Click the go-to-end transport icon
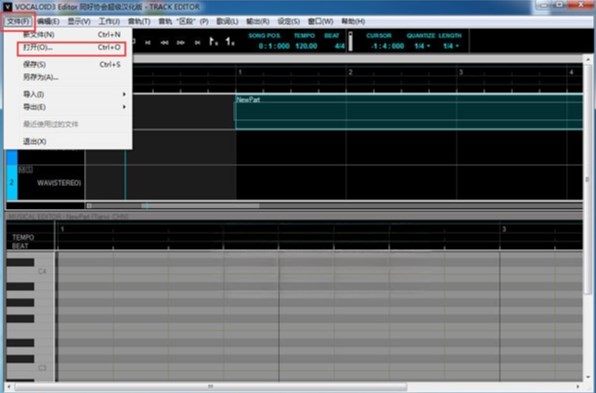Image resolution: width=596 pixels, height=393 pixels. click(x=197, y=43)
